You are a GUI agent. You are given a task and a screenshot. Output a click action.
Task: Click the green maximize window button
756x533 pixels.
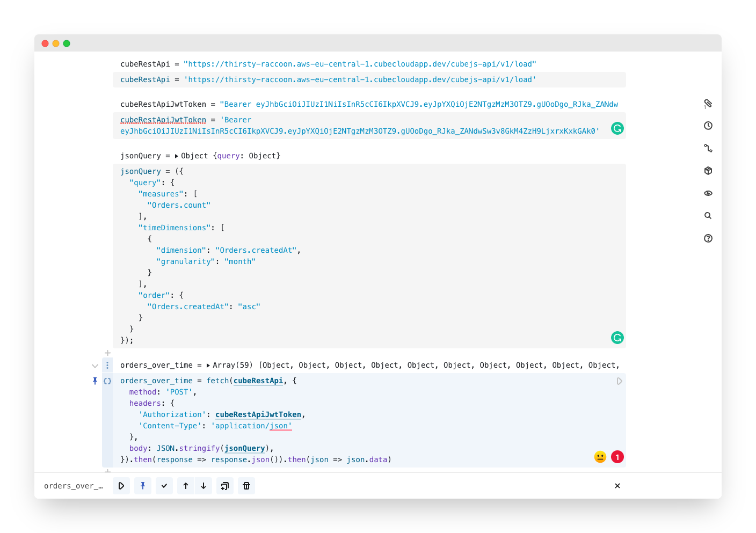point(67,43)
